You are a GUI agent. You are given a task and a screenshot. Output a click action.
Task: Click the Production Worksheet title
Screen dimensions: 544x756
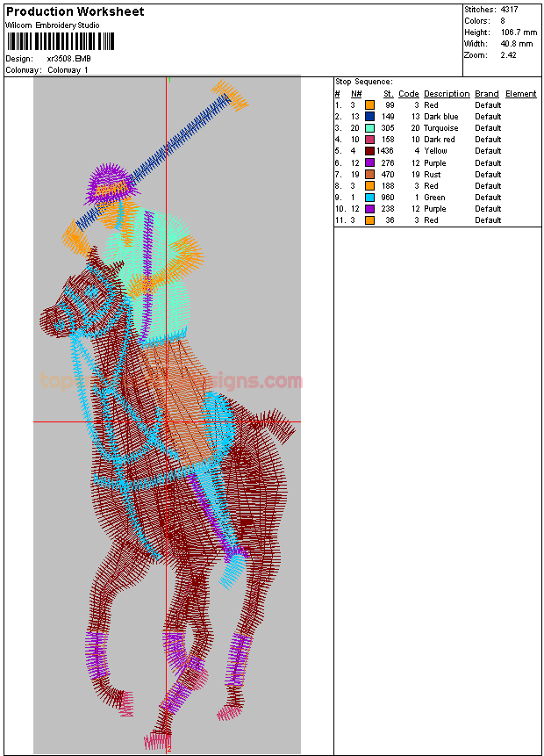(x=75, y=11)
